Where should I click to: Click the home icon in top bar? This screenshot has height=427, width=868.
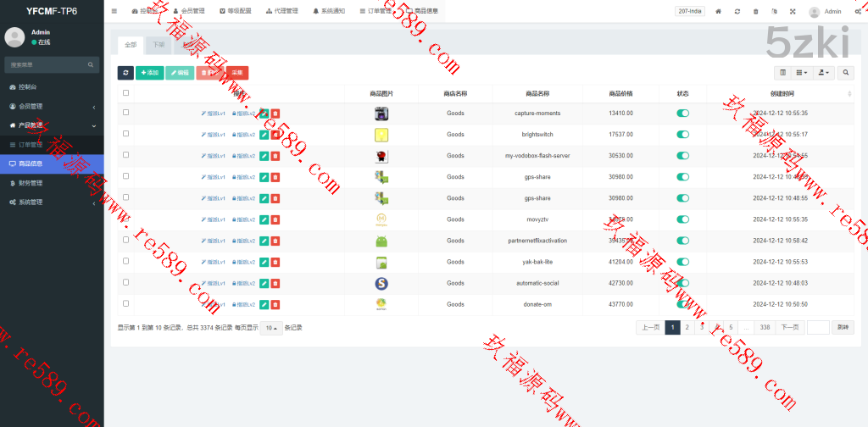(x=718, y=12)
